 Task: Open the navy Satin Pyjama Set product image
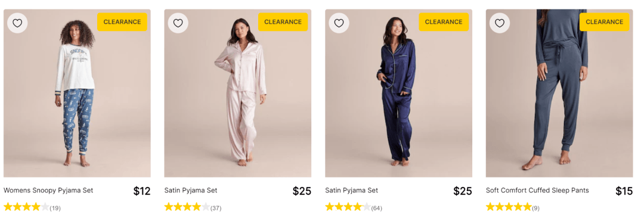click(x=398, y=93)
